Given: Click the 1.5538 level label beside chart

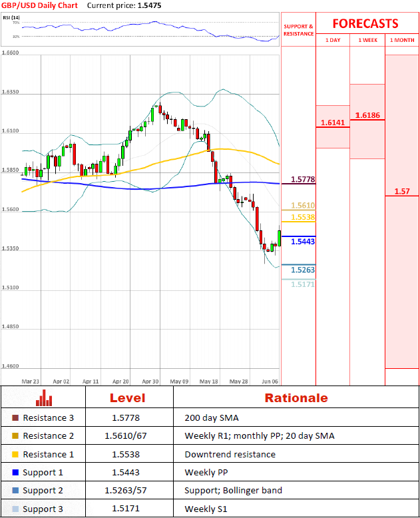Looking at the screenshot, I should pos(303,217).
